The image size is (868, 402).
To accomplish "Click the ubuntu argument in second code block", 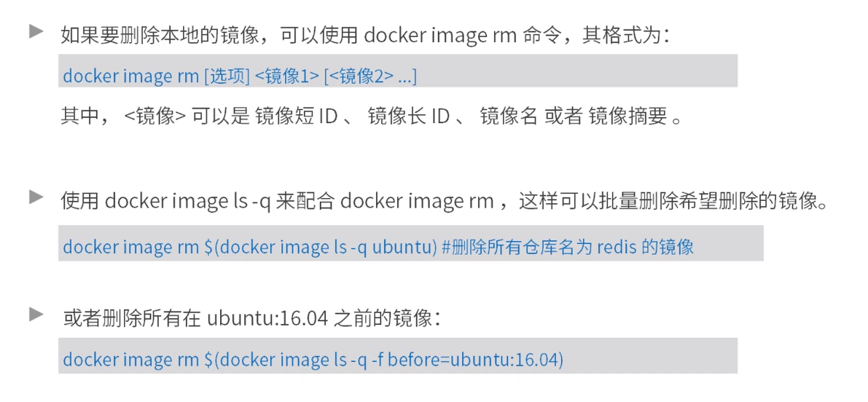I will pyautogui.click(x=402, y=247).
